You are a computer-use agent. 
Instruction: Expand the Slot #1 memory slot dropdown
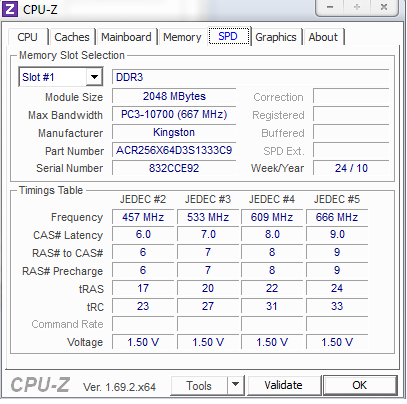pos(94,77)
